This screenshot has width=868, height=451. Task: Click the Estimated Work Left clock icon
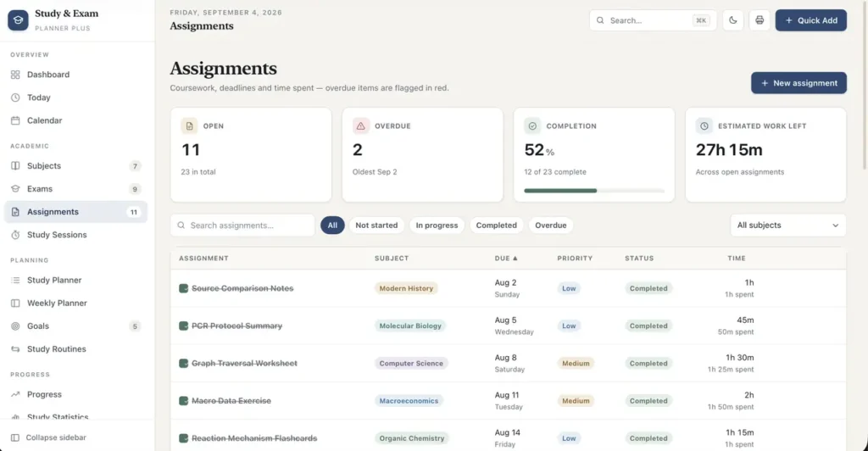click(704, 125)
